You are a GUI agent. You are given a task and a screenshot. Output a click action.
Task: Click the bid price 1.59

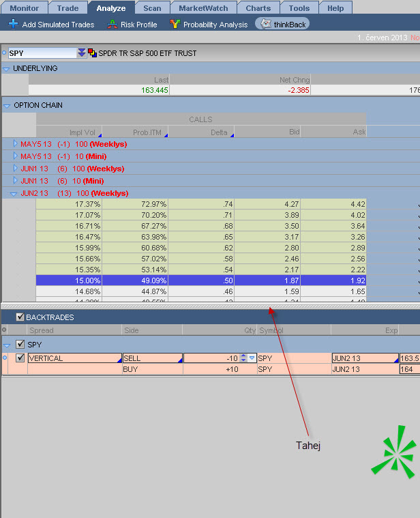(x=292, y=291)
